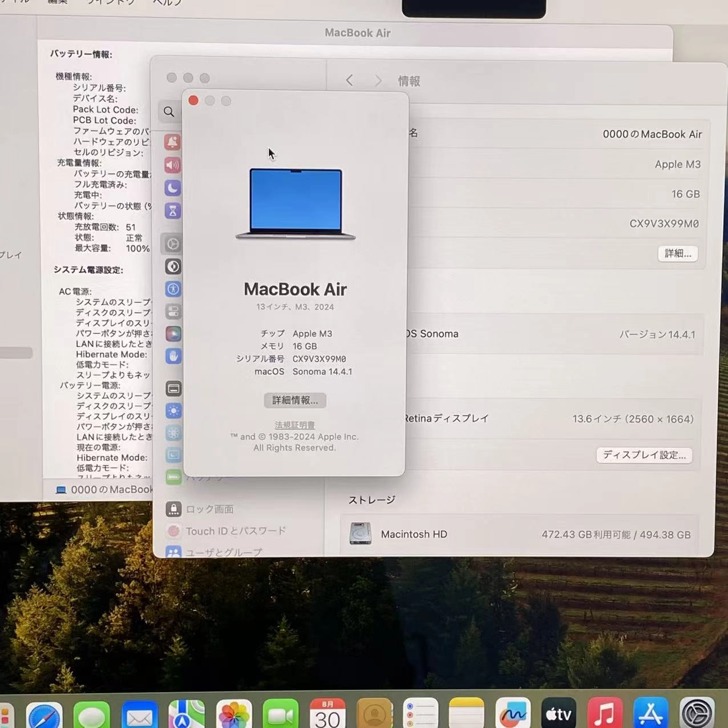The image size is (728, 728).
Task: Click '充放電回数: 51' in System Information
Action: point(105,227)
